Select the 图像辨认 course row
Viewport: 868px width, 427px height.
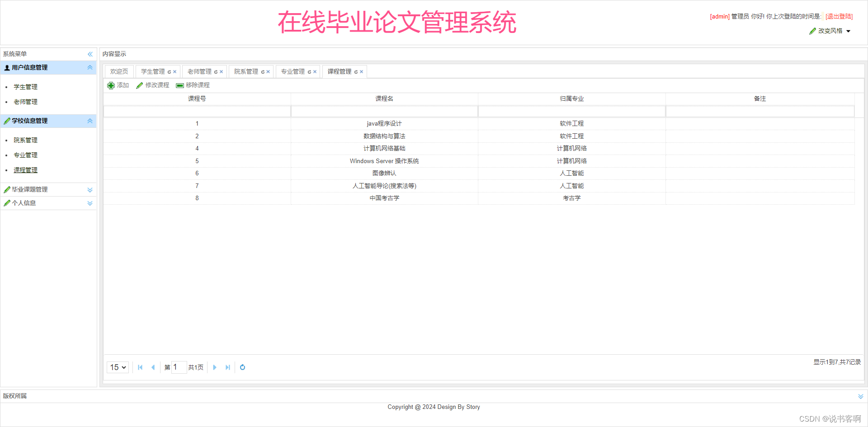pos(479,174)
